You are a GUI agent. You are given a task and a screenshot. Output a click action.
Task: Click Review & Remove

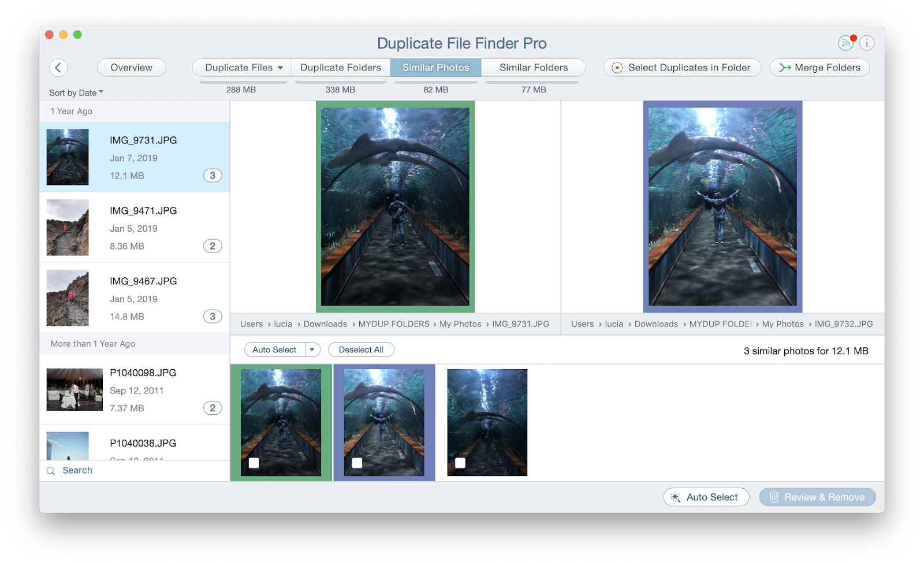pos(818,497)
